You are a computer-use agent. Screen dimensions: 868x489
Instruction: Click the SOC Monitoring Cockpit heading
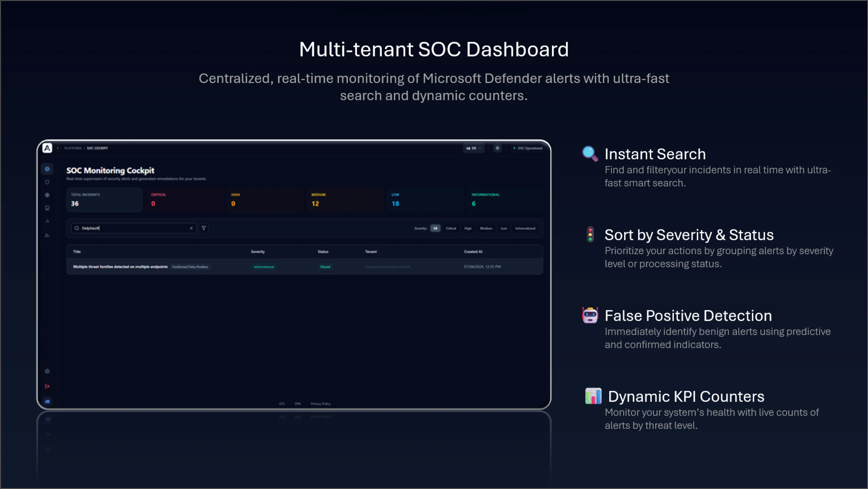[x=110, y=171]
